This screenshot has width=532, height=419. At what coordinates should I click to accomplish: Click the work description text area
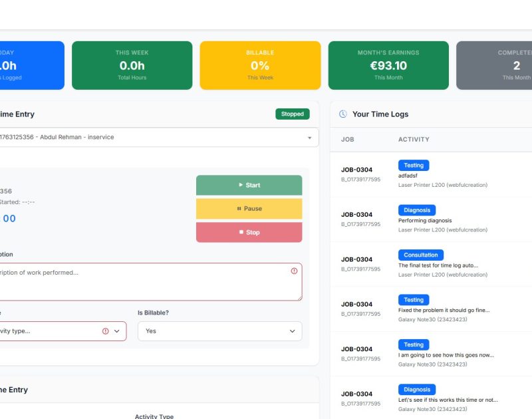pyautogui.click(x=133, y=282)
